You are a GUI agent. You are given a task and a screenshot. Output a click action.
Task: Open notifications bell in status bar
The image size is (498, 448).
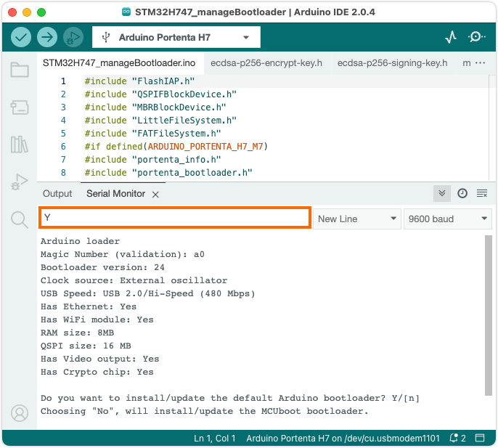[x=454, y=438]
